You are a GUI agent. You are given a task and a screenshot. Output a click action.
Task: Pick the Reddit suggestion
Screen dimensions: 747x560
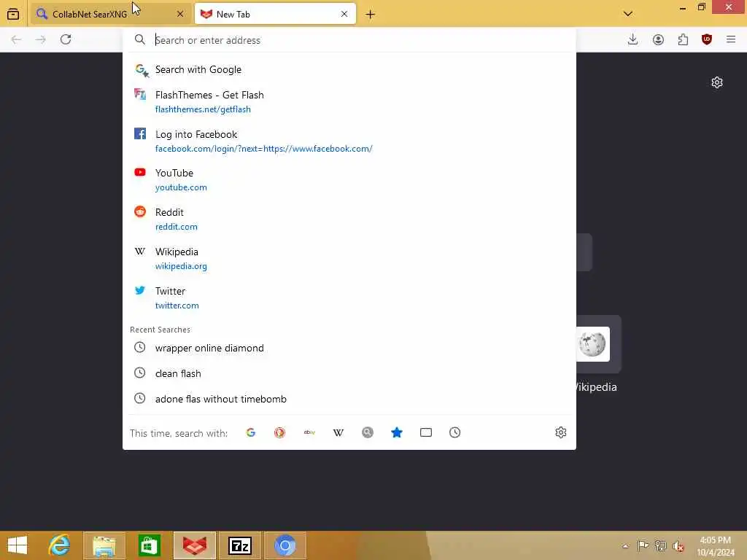tap(349, 219)
